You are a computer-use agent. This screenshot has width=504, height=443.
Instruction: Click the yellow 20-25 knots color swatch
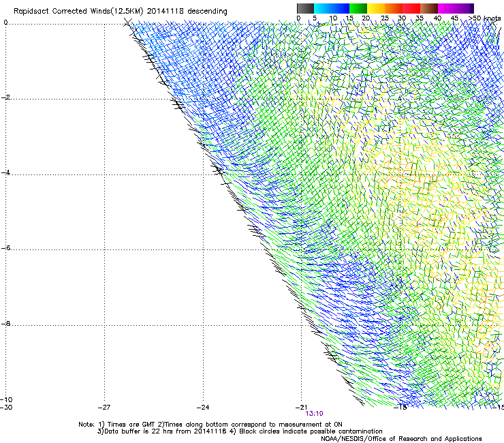(376, 8)
